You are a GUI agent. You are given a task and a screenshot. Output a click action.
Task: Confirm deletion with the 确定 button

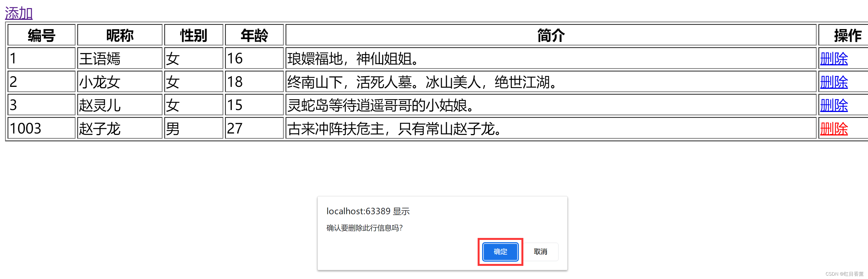click(500, 252)
